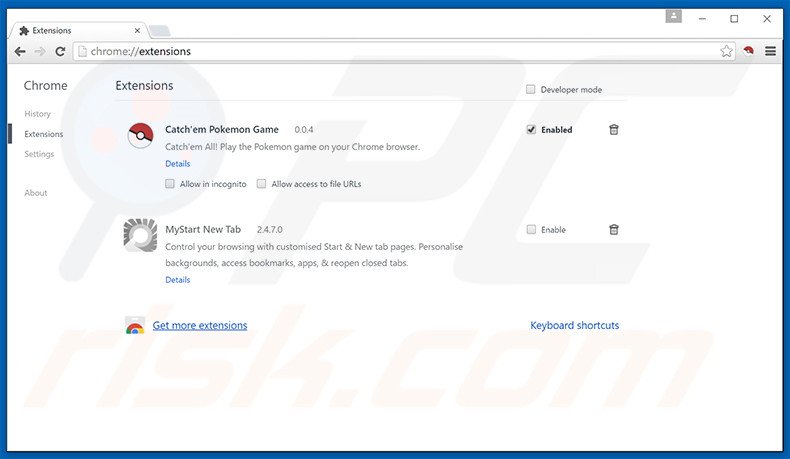Image resolution: width=790 pixels, height=459 pixels.
Task: Bookmark this page with star icon
Action: point(727,51)
